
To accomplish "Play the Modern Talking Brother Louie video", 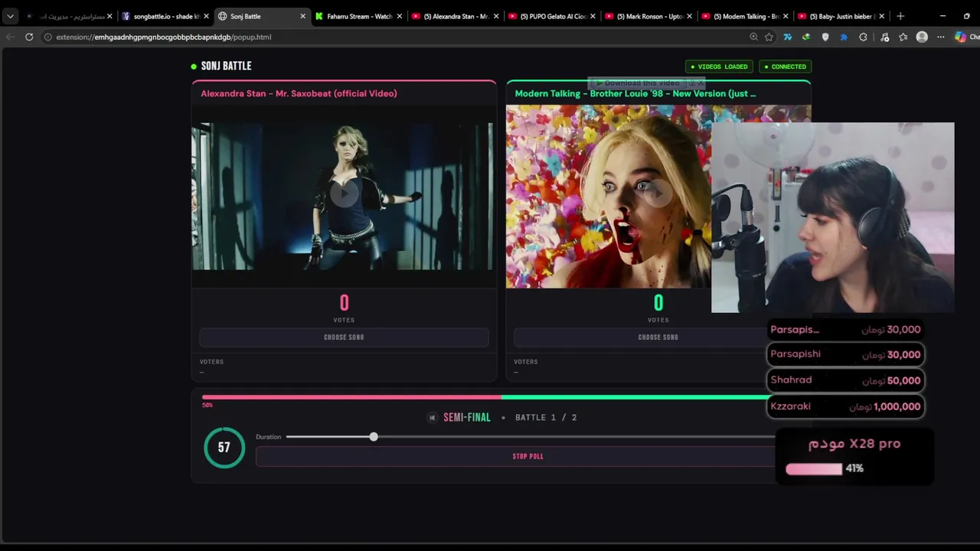I will [658, 194].
